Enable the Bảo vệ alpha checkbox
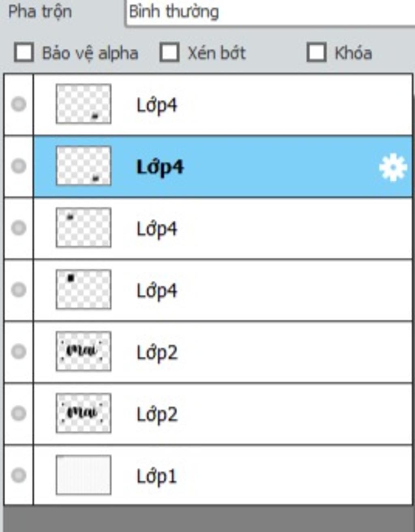Image resolution: width=415 pixels, height=532 pixels. (24, 53)
